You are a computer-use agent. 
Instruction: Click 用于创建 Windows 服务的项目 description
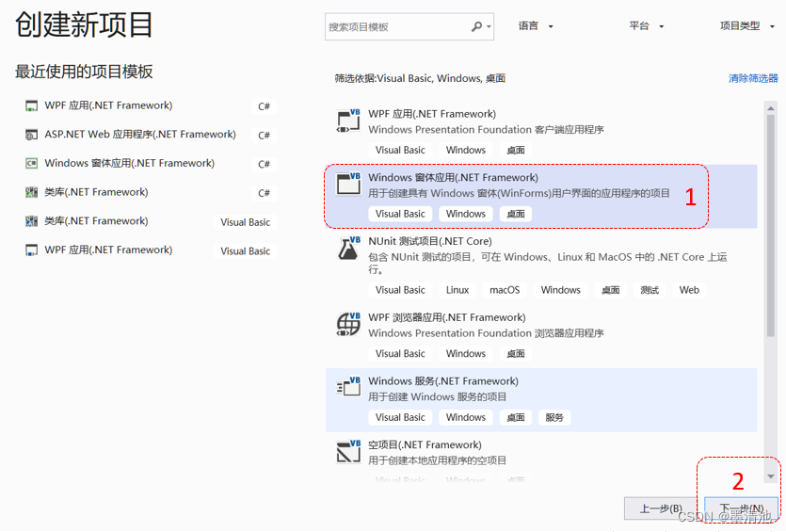[x=437, y=396]
